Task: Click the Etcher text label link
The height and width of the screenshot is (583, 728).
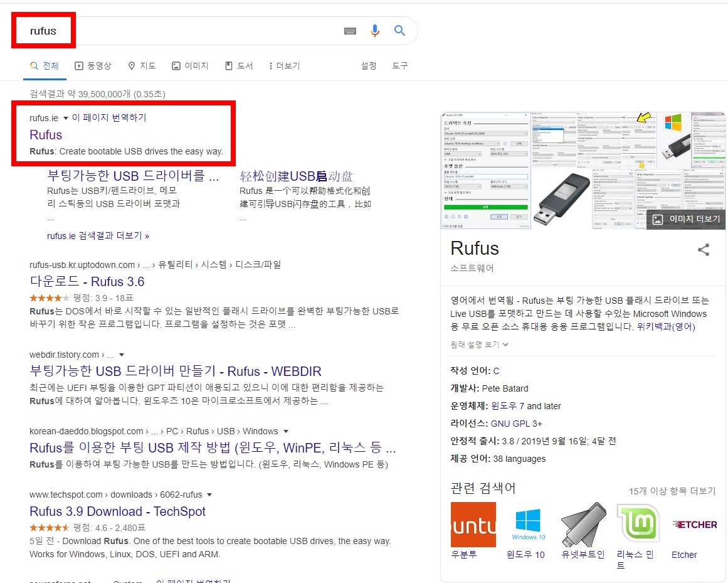Action: 684,555
